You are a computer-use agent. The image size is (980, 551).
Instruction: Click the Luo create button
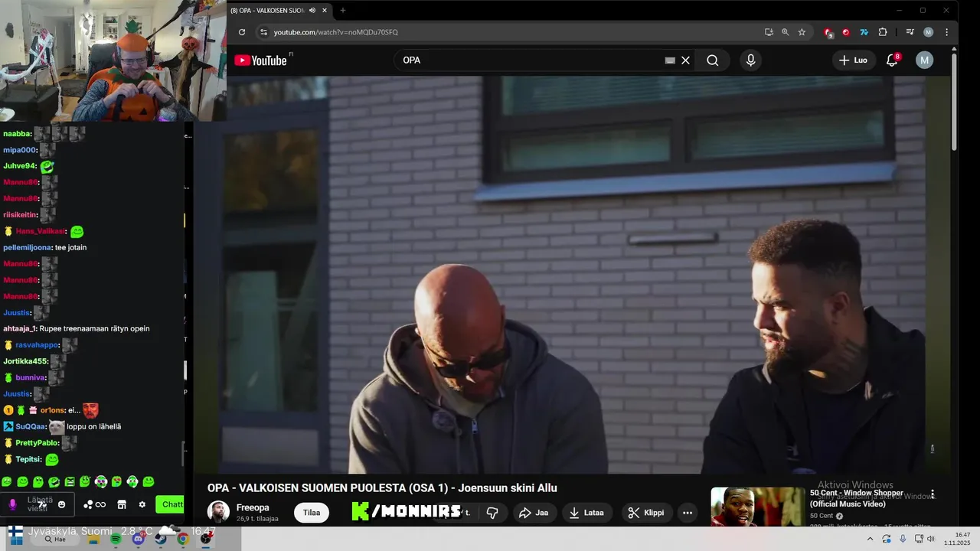tap(854, 60)
